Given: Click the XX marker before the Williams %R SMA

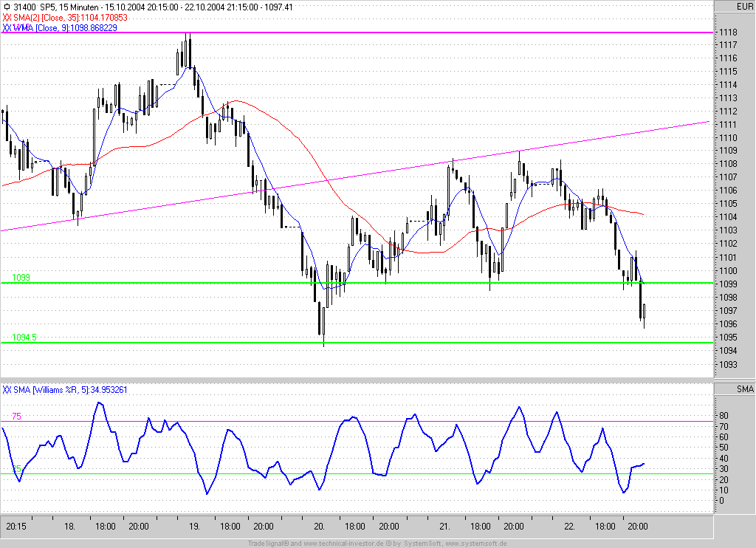Looking at the screenshot, I should (7, 390).
